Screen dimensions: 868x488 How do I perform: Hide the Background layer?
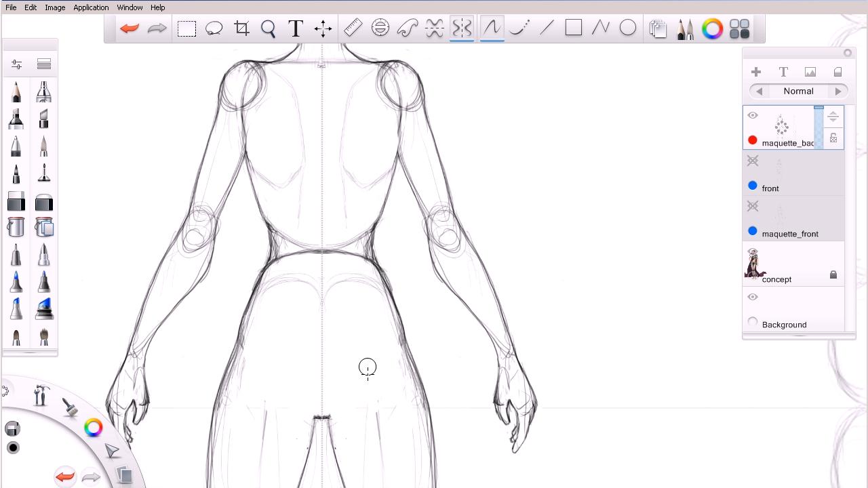(x=753, y=298)
